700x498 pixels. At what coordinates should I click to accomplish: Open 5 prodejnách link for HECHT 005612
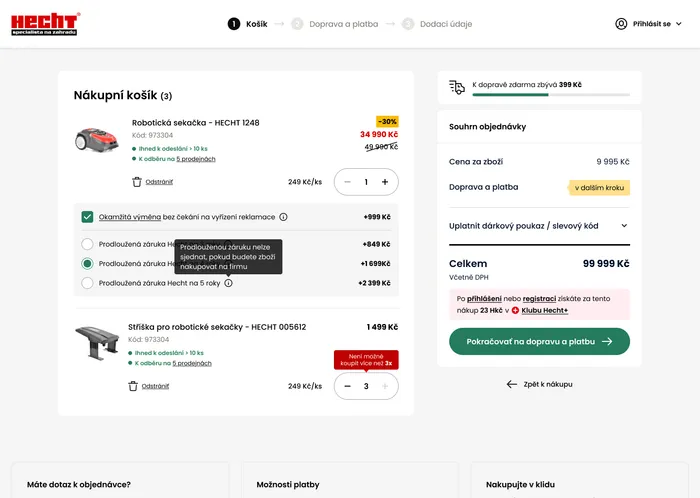tap(192, 363)
